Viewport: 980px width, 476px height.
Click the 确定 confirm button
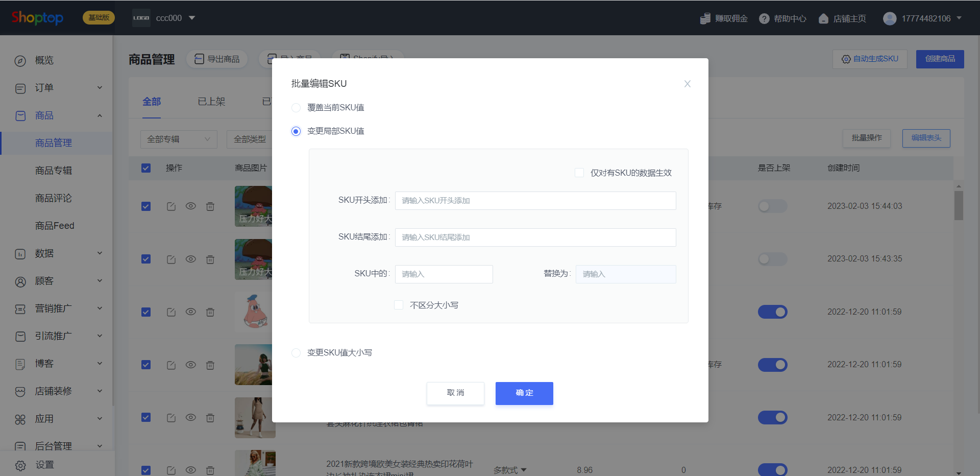pyautogui.click(x=524, y=393)
